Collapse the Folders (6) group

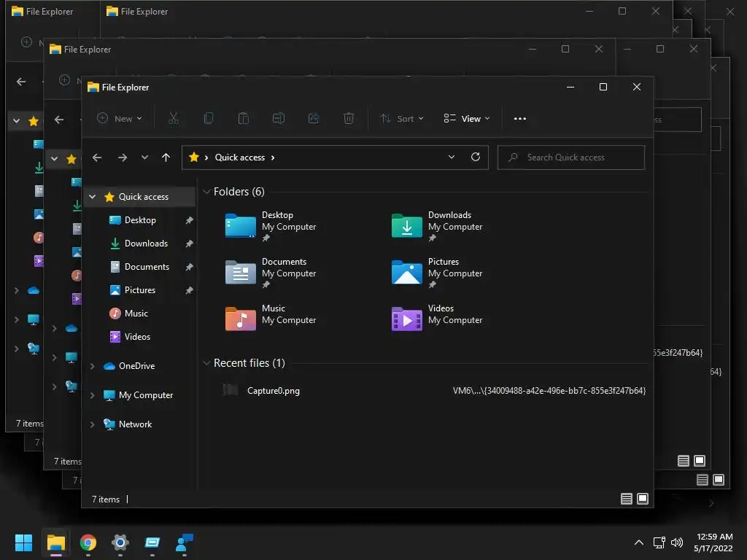tap(206, 192)
